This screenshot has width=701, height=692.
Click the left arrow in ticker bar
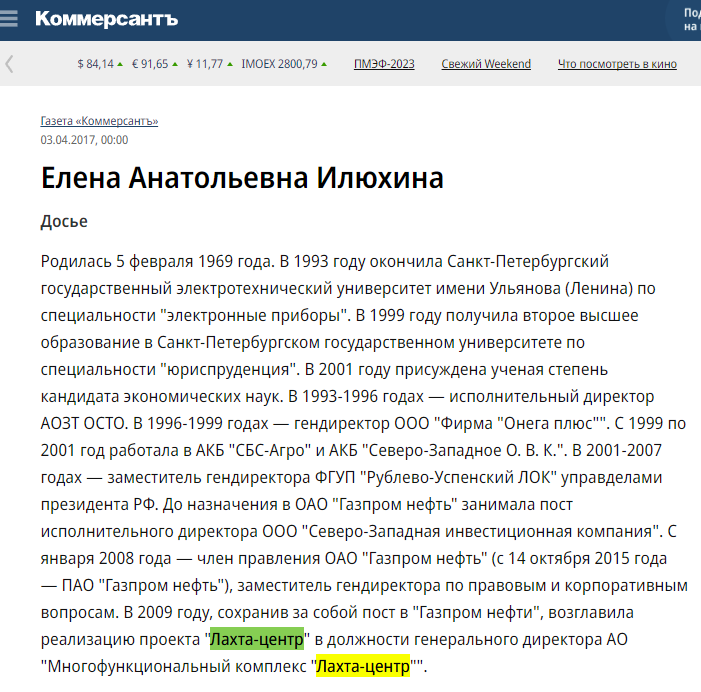[x=9, y=64]
